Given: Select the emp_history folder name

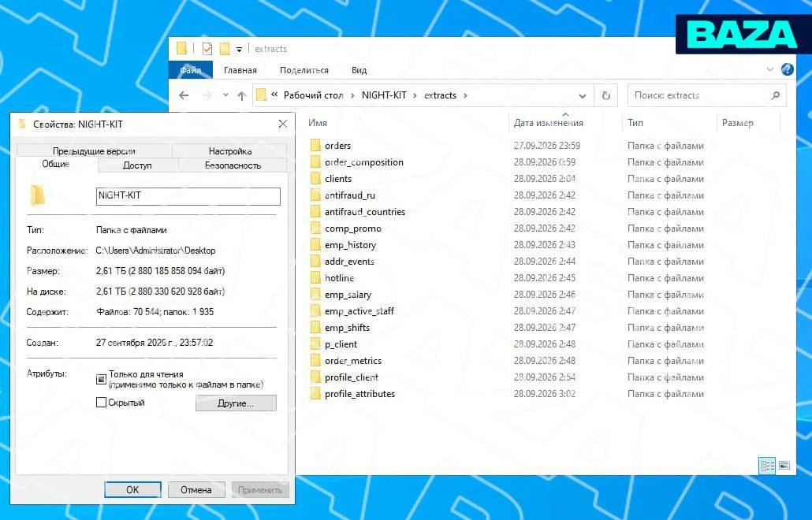Looking at the screenshot, I should coord(351,245).
